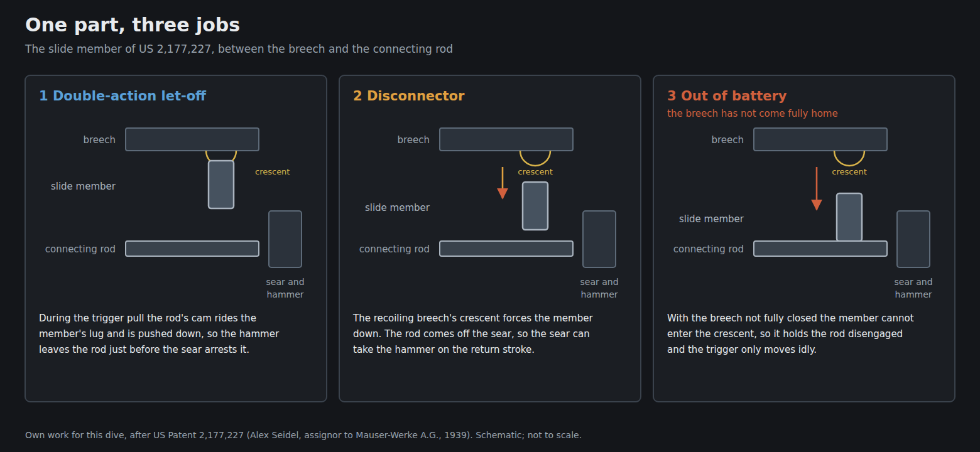
Task: Click the sear and hammer block in panel 1
Action: coord(285,239)
